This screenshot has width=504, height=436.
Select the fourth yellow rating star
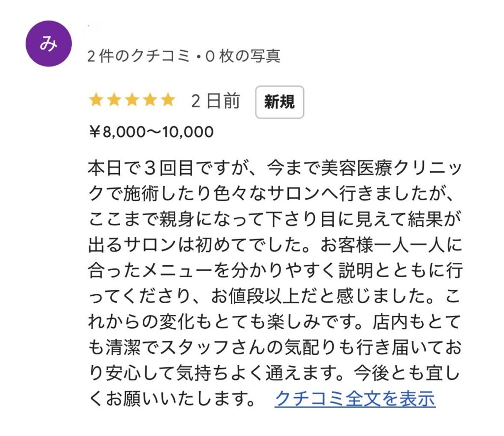150,100
